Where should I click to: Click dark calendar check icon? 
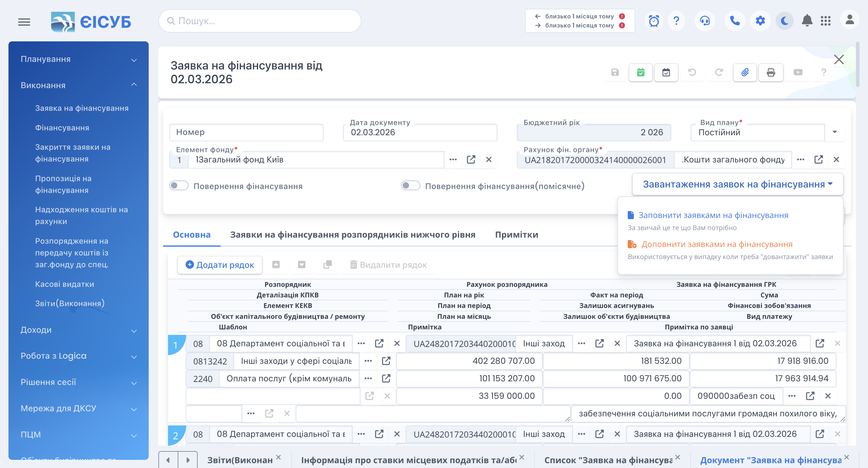(x=666, y=72)
